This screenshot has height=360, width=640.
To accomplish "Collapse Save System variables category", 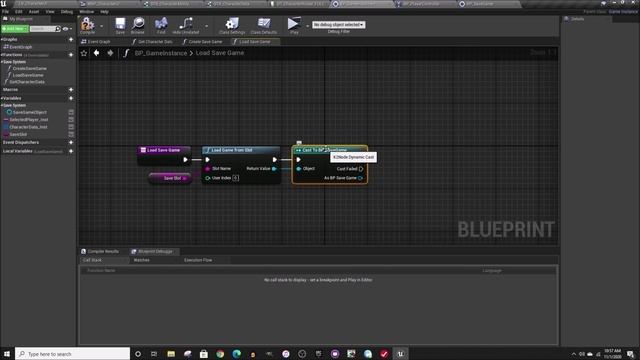I will (2, 105).
